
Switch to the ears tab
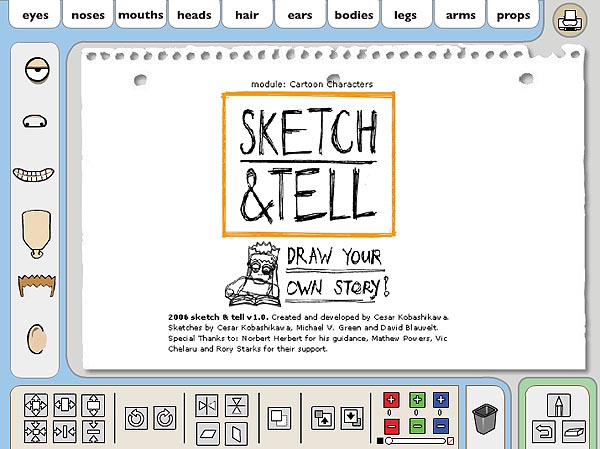(300, 15)
